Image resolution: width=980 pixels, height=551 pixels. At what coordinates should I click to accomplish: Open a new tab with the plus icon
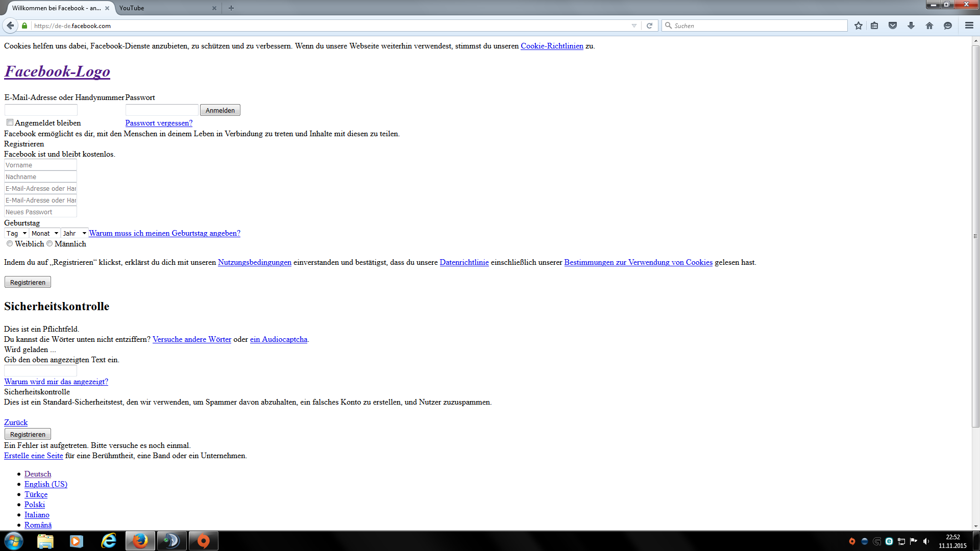point(231,8)
